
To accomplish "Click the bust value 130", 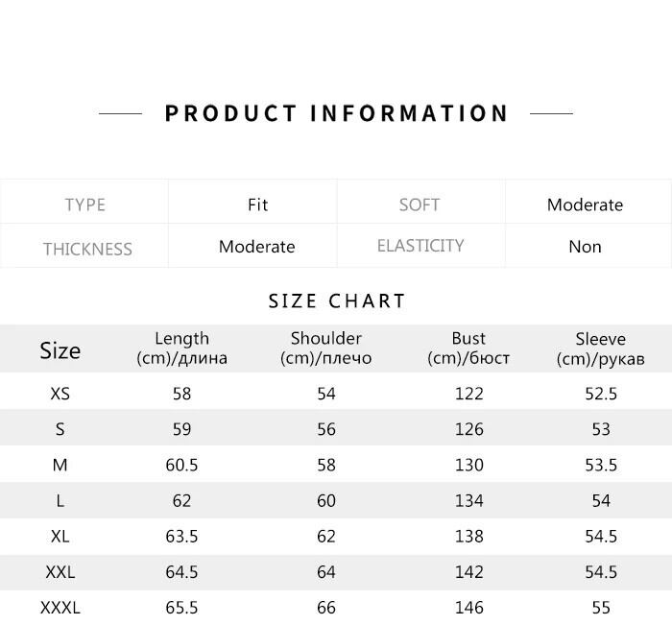I will pos(468,465).
